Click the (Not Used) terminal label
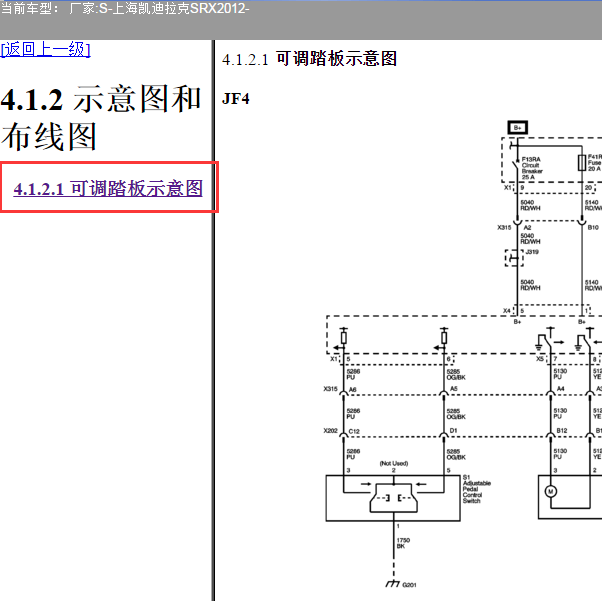 click(x=394, y=463)
